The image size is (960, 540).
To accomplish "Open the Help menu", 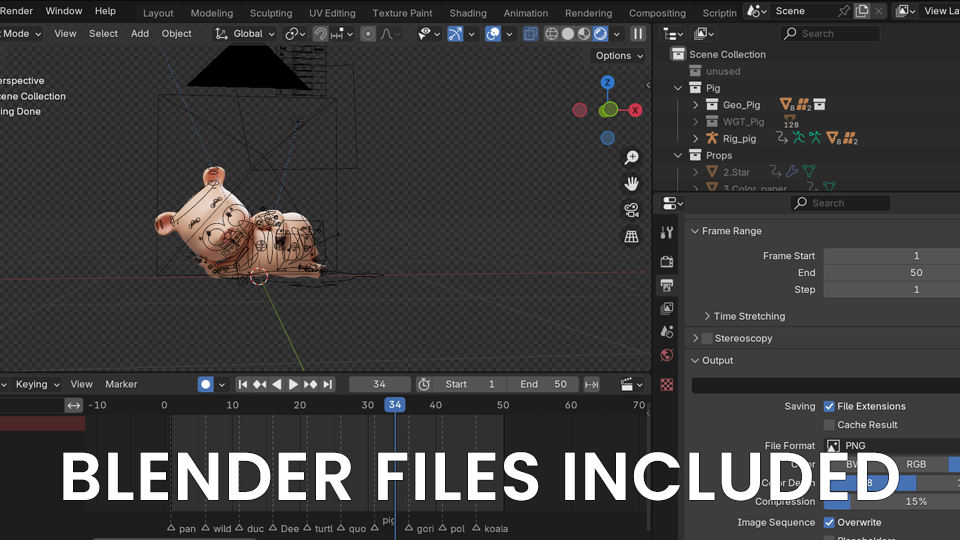I will coord(105,11).
